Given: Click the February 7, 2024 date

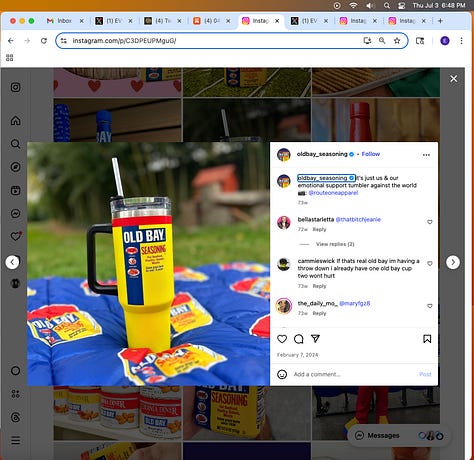Looking at the screenshot, I should [297, 355].
